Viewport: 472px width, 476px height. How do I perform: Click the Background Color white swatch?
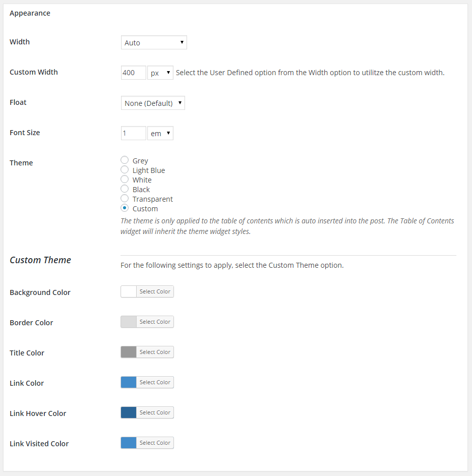[x=129, y=291]
